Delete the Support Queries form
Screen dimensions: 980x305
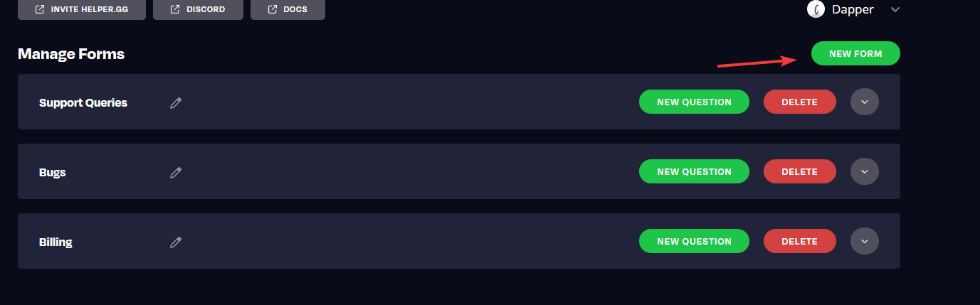799,102
